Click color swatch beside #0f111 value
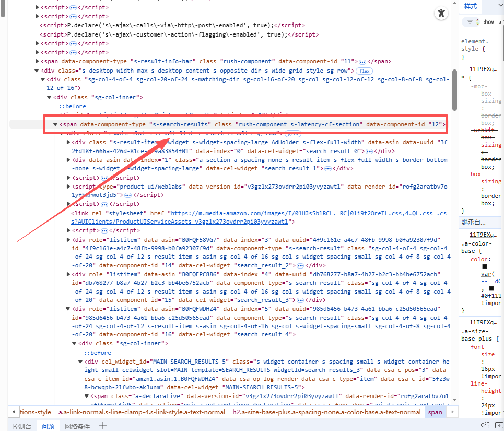504x431 pixels. (491, 288)
